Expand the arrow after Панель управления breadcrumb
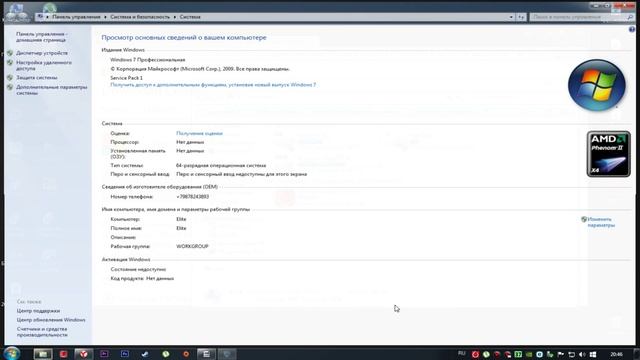The width and height of the screenshot is (640, 360). 105,17
